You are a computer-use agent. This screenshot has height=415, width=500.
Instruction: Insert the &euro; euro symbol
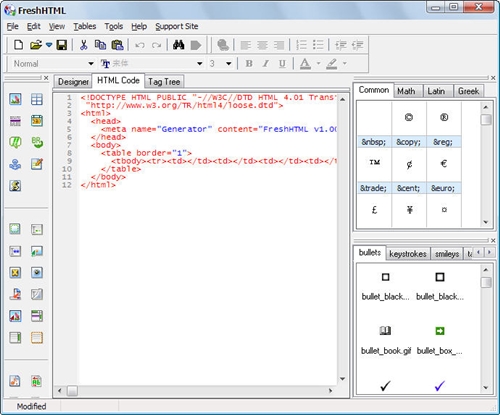pyautogui.click(x=444, y=171)
